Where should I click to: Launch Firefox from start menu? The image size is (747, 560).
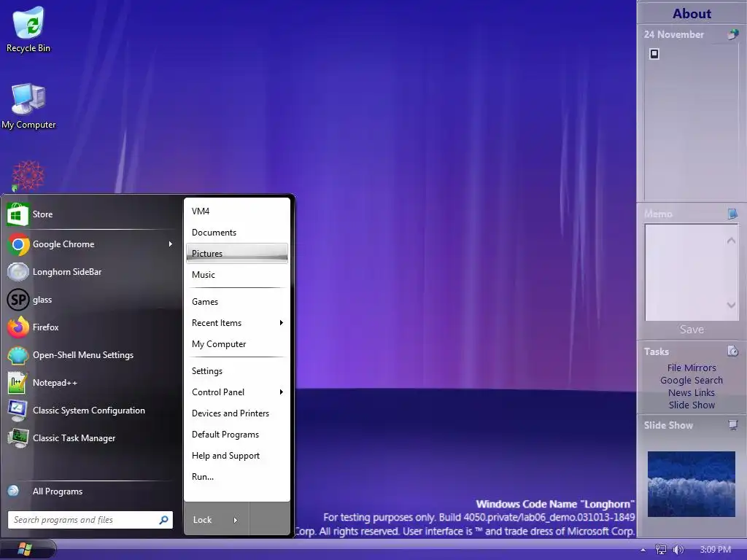(91, 327)
